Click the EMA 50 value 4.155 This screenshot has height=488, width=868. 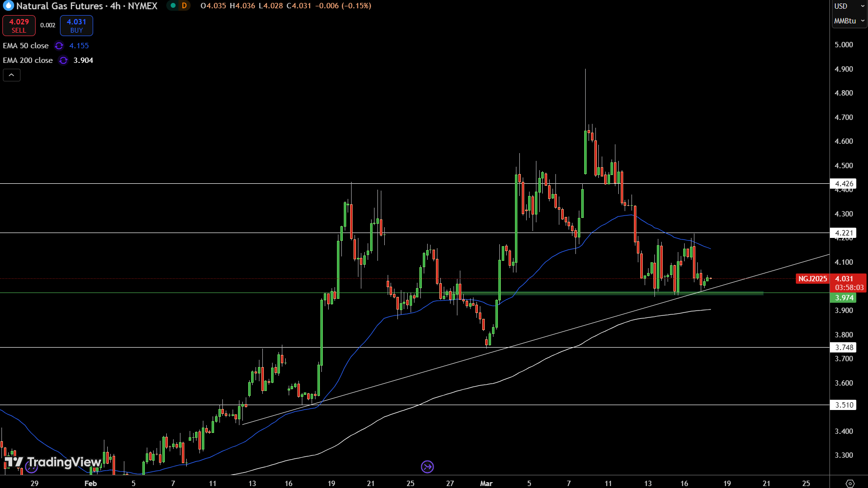pos(79,46)
